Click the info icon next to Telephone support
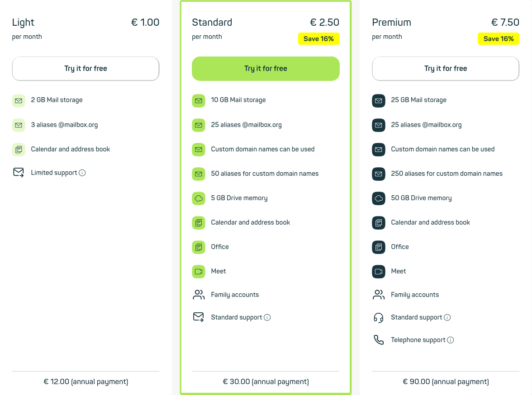This screenshot has height=395, width=532. [451, 340]
